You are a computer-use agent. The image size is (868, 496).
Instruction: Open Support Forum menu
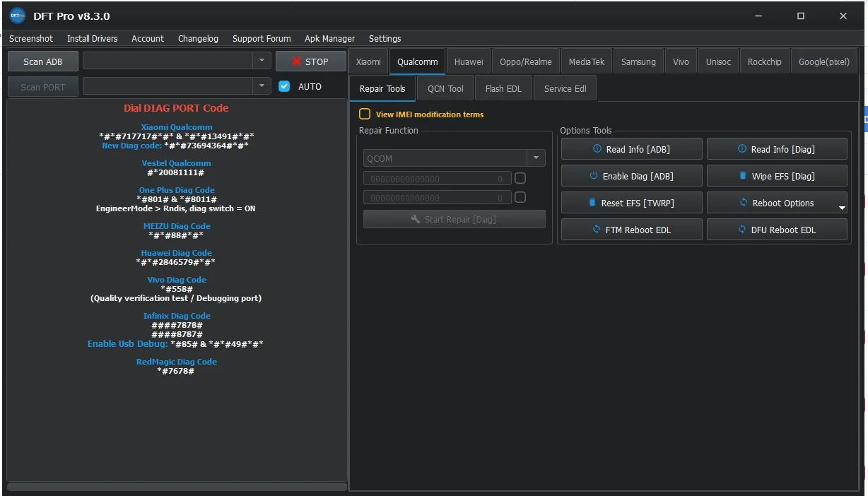point(262,38)
